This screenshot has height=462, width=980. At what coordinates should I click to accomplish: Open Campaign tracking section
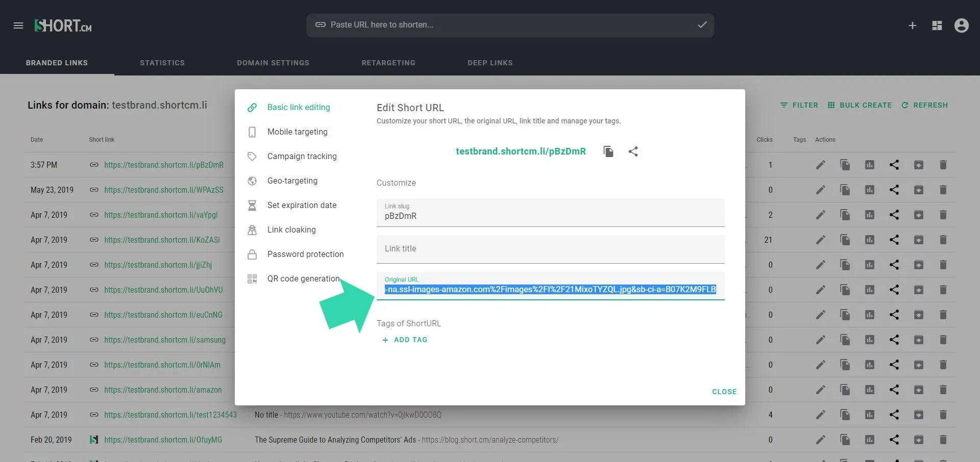pos(302,156)
